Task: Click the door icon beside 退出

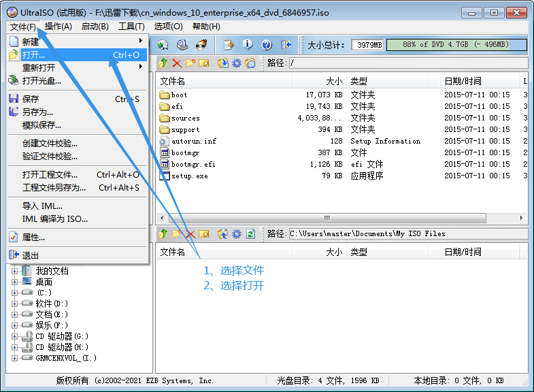Action: [x=14, y=255]
